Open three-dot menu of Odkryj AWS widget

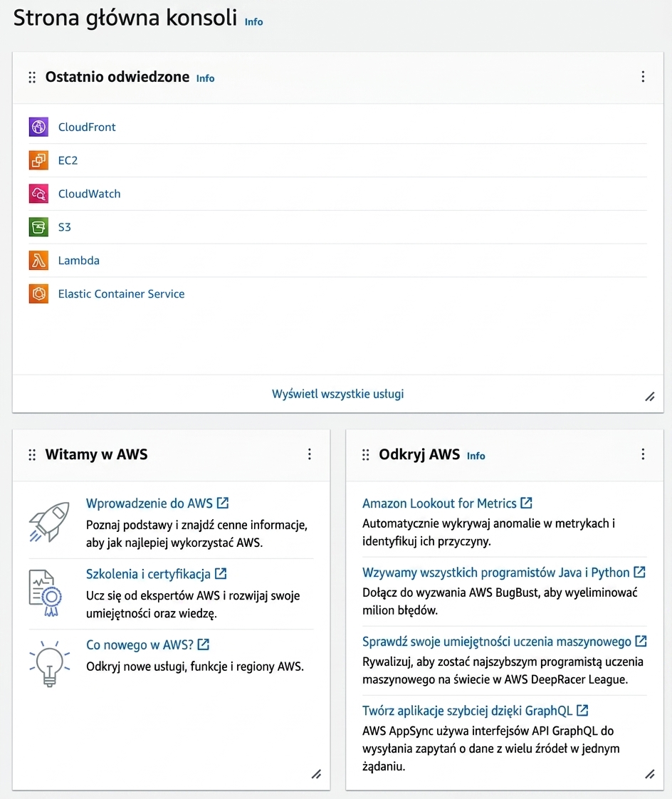[x=643, y=454]
